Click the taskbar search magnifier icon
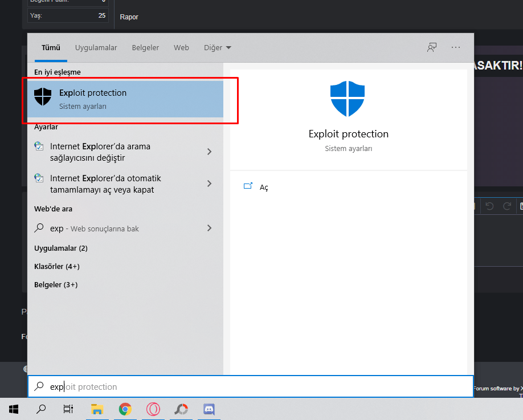This screenshot has height=420, width=523. tap(41, 409)
